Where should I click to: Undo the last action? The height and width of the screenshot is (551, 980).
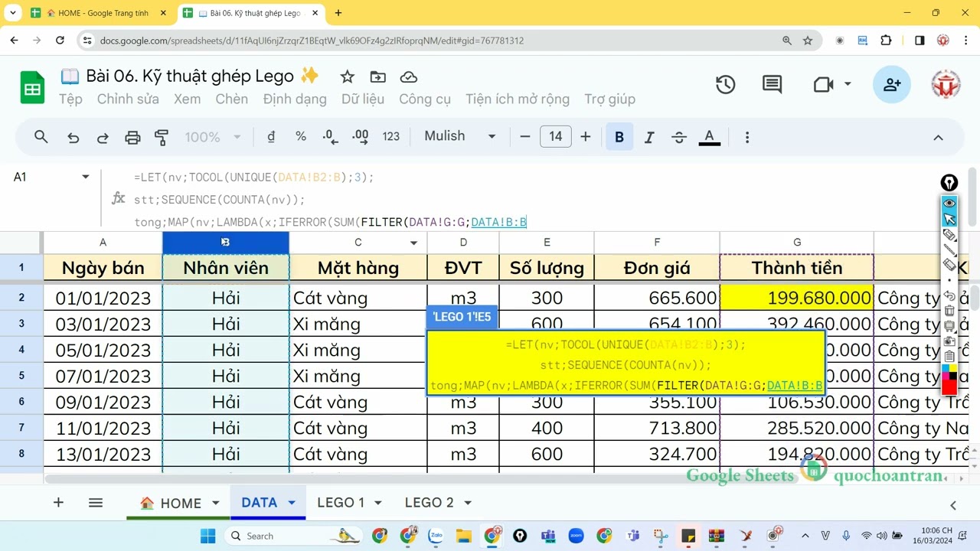coord(73,137)
